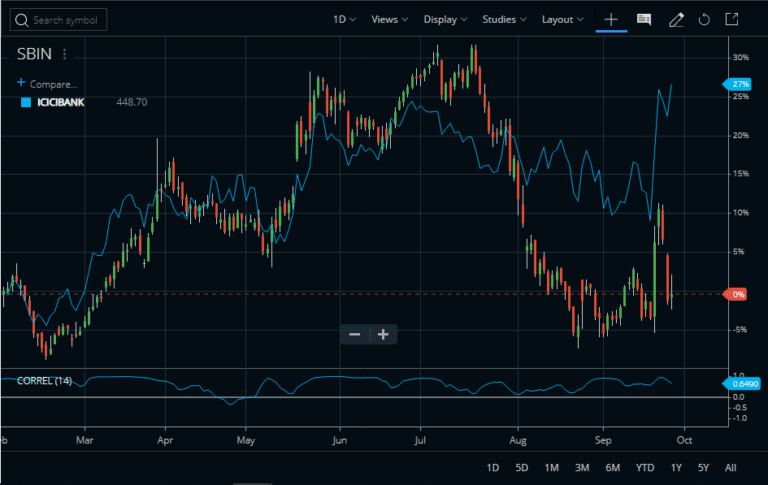Set range to YTD

(645, 467)
